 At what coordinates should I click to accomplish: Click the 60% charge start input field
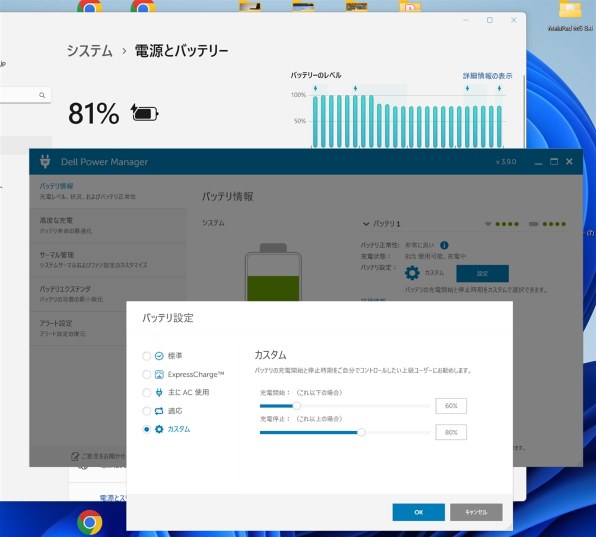[451, 406]
